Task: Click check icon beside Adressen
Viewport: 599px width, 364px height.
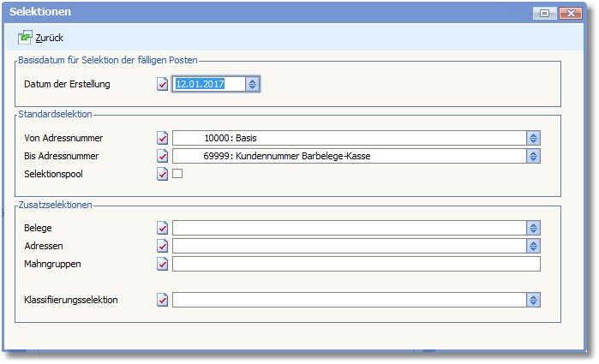Action: point(163,246)
